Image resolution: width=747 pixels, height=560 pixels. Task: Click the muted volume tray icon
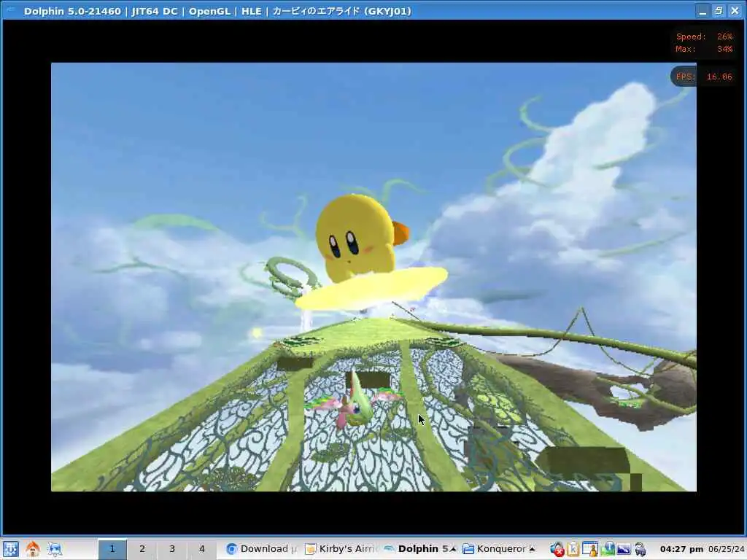[557, 549]
